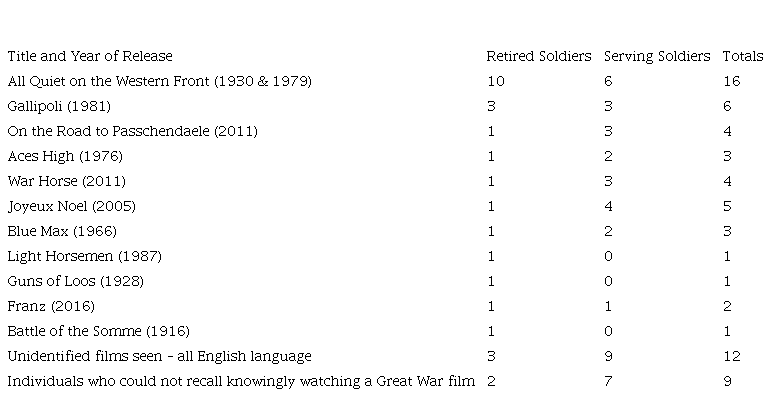Select the 'Gallipoli (1981)' title cell
776x397 pixels.
59,106
